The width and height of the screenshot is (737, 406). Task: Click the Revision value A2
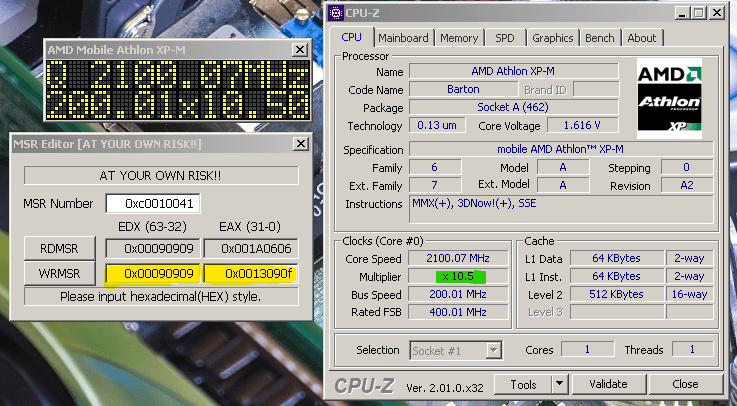tap(687, 185)
